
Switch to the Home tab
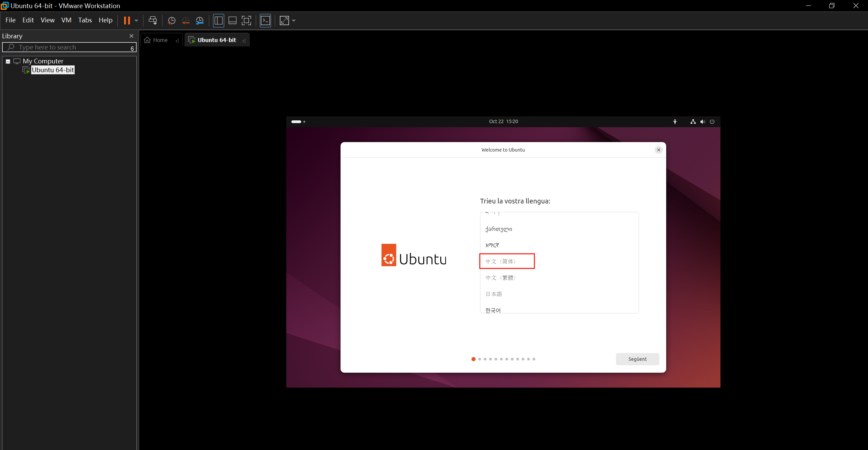[160, 40]
